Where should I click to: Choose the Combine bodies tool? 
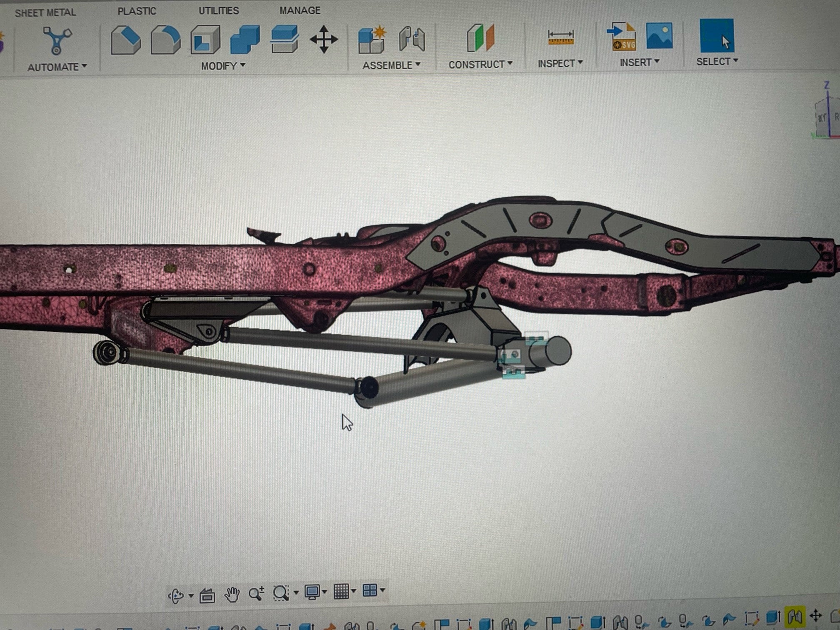click(245, 40)
